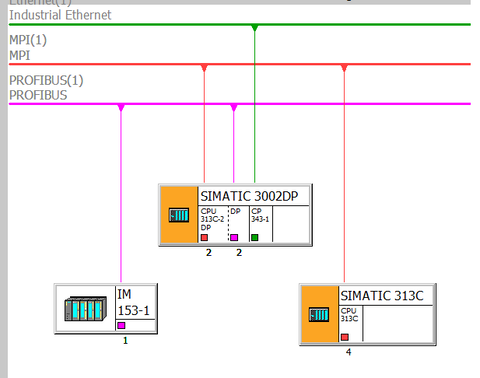
Task: Click the IM 153-1 label
Action: [x=133, y=302]
